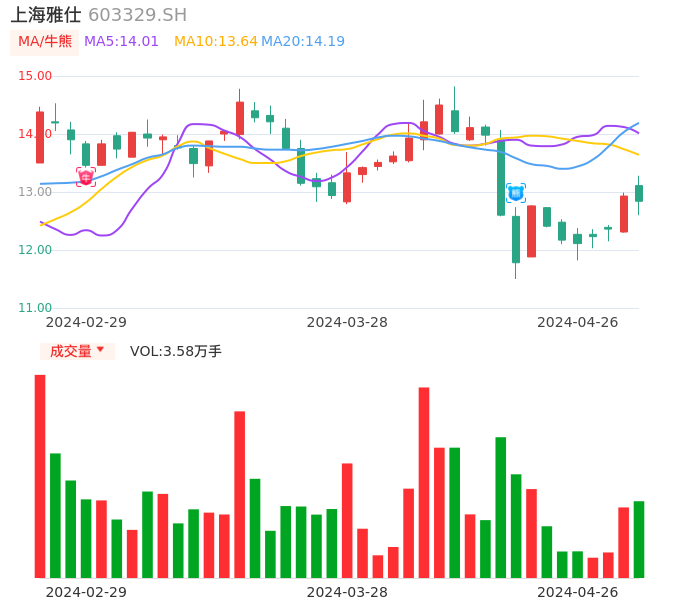Image resolution: width=686 pixels, height=606 pixels.
Task: Click the stock name 上海雅仕
Action: click(46, 15)
